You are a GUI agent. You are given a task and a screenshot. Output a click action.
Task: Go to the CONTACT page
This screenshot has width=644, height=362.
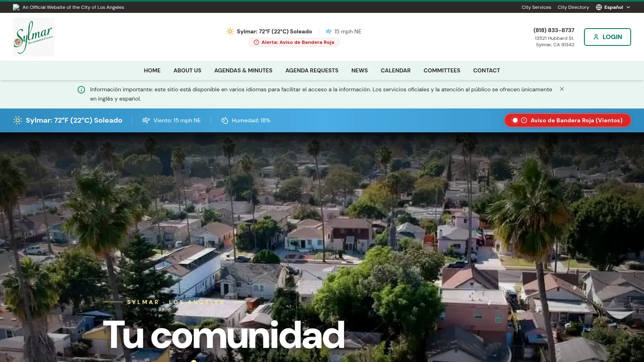[x=487, y=70]
